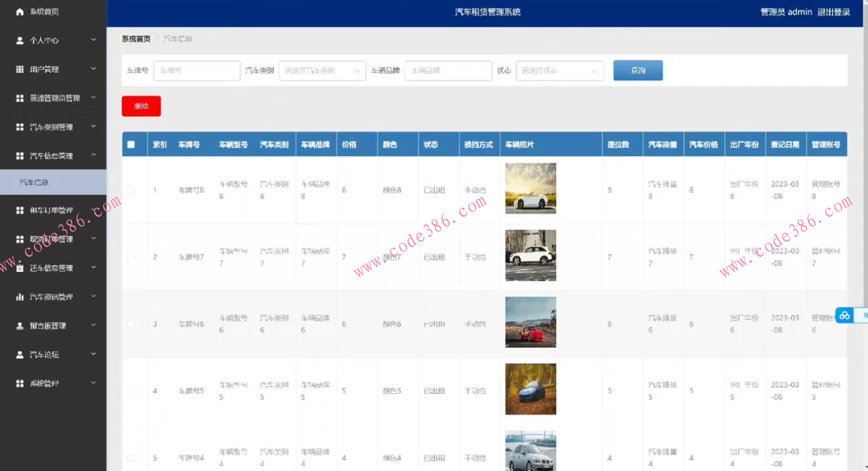Image resolution: width=868 pixels, height=471 pixels.
Task: Click the 车牌号 search input field
Action: (x=197, y=71)
